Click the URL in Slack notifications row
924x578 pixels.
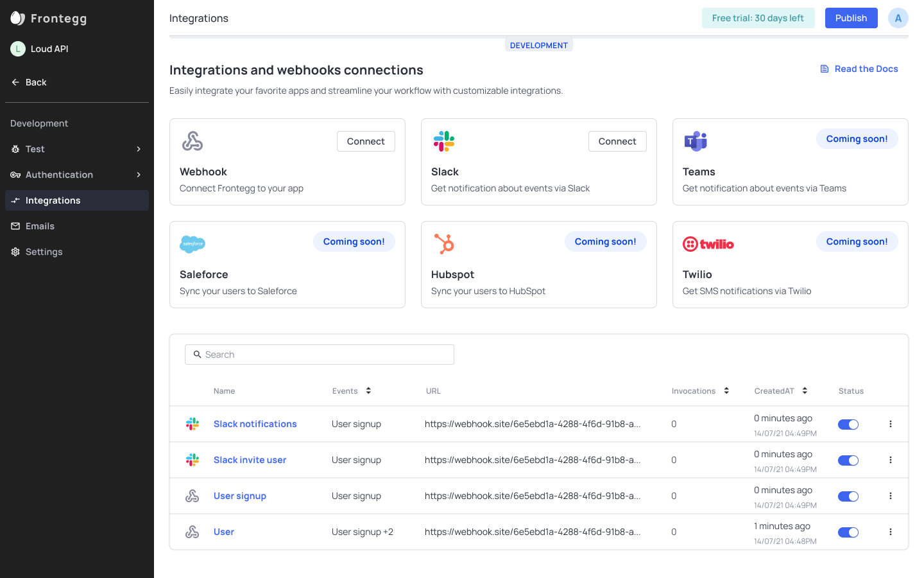coord(533,424)
